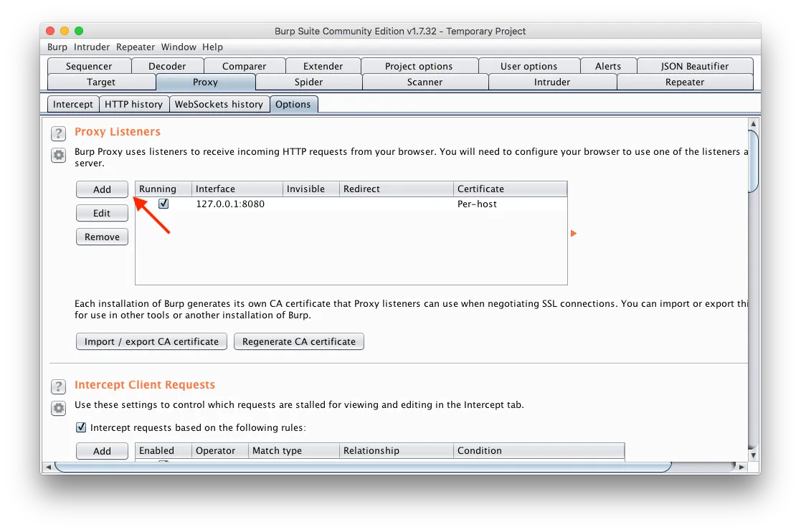Uncheck Running checkbox for 127.0.0.1:8080
Viewport: 801px width, 532px height.
[163, 204]
